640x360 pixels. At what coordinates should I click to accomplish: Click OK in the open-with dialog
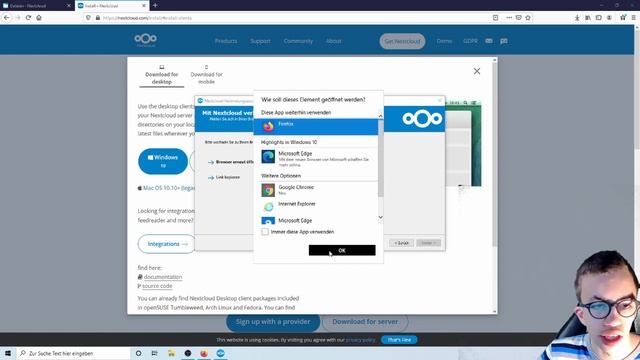click(x=342, y=250)
